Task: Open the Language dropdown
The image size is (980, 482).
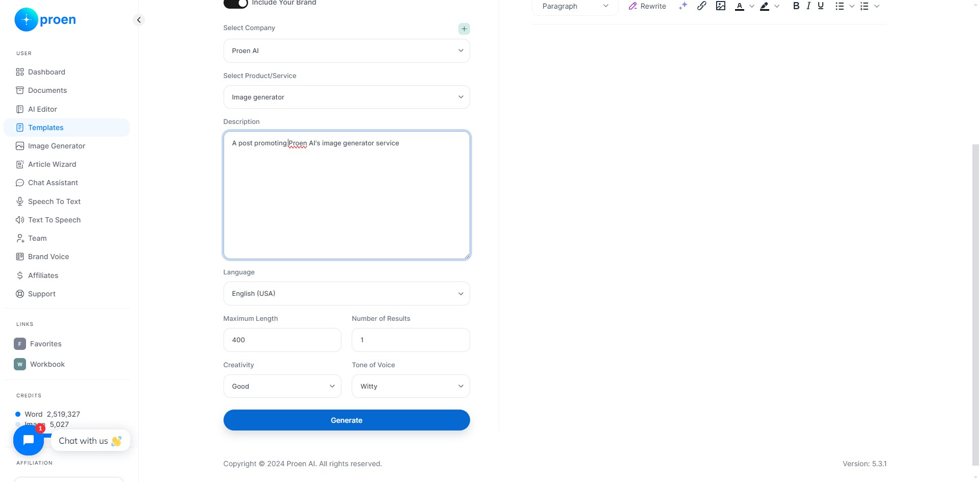Action: coord(347,294)
